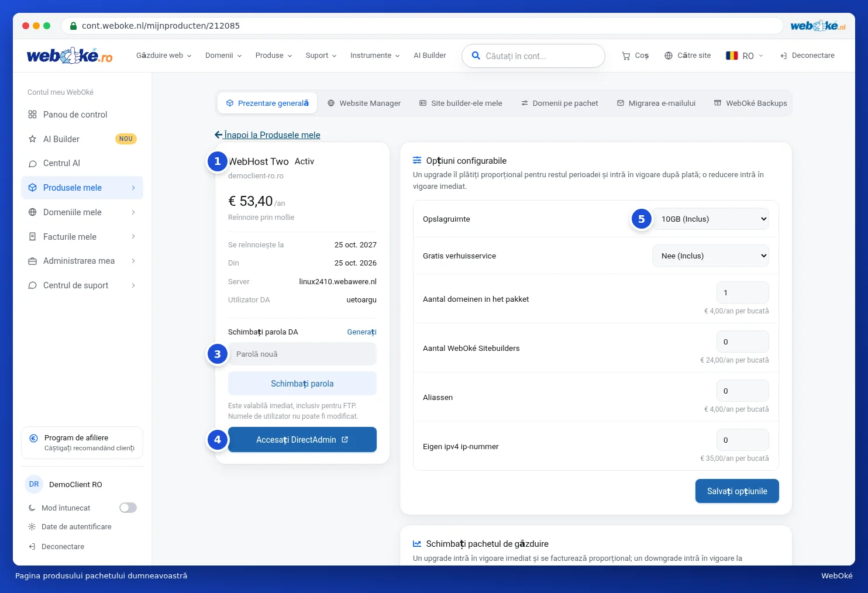Click the search magnifier icon

[x=476, y=56]
